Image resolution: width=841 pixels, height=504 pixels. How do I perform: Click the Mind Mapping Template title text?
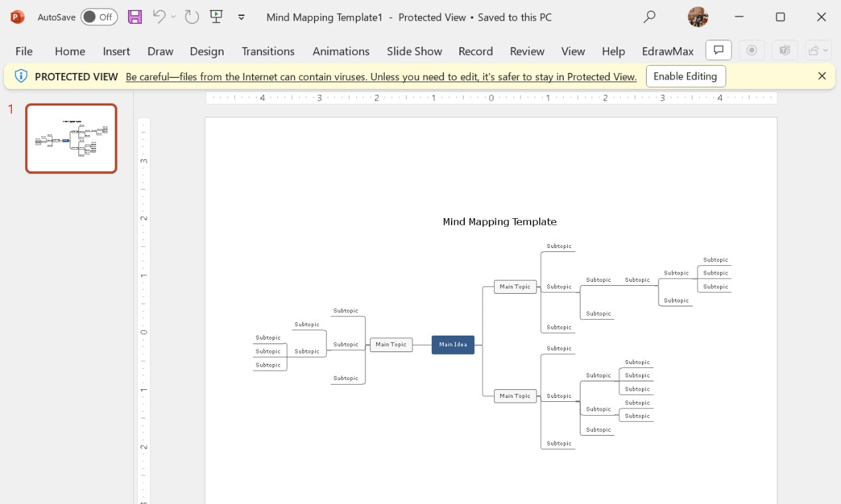click(499, 222)
